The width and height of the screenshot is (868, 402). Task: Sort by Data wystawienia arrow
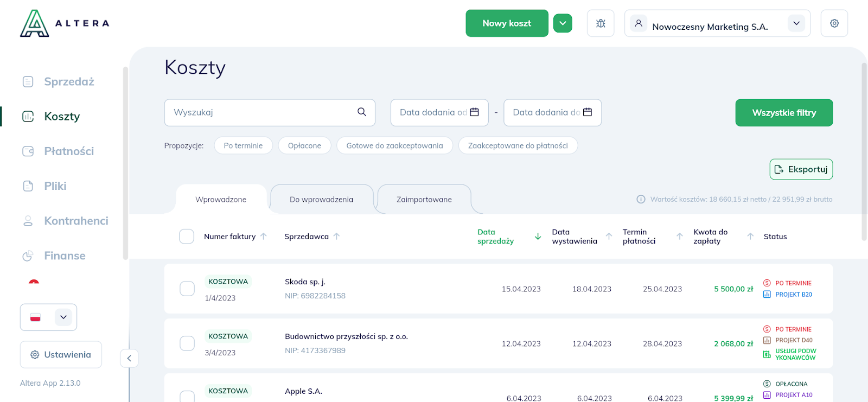(x=609, y=236)
